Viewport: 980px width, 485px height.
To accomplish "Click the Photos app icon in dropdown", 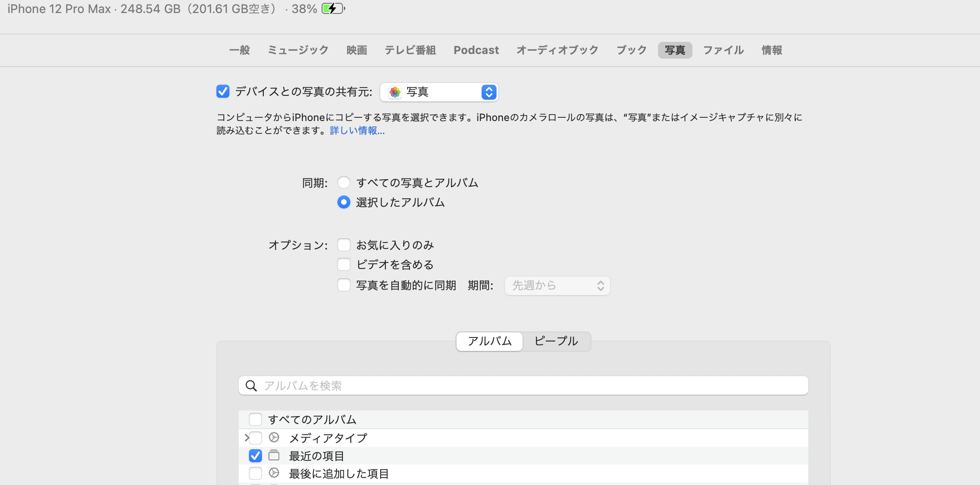I will click(395, 92).
